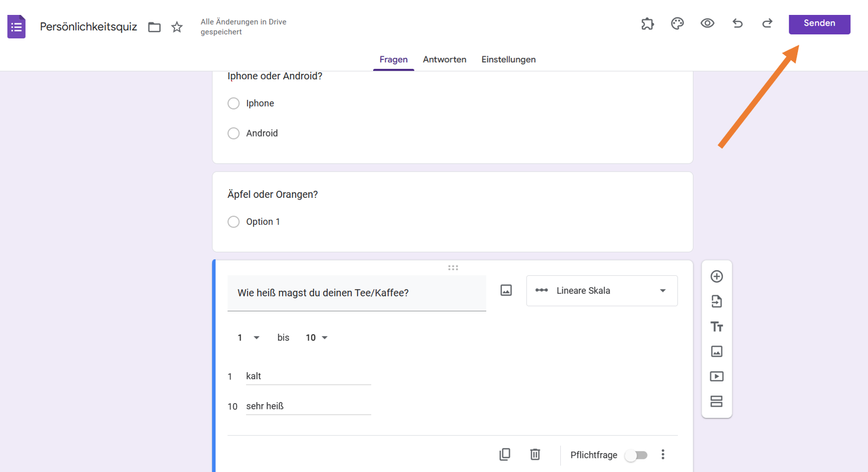Open the scale maximum value dropdown

click(316, 338)
